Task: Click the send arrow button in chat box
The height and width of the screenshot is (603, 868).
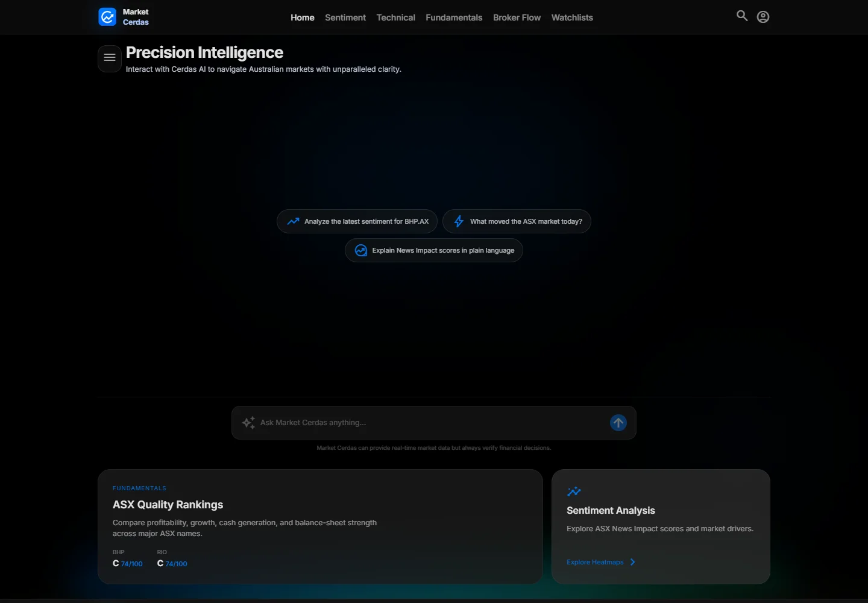Action: pyautogui.click(x=618, y=423)
